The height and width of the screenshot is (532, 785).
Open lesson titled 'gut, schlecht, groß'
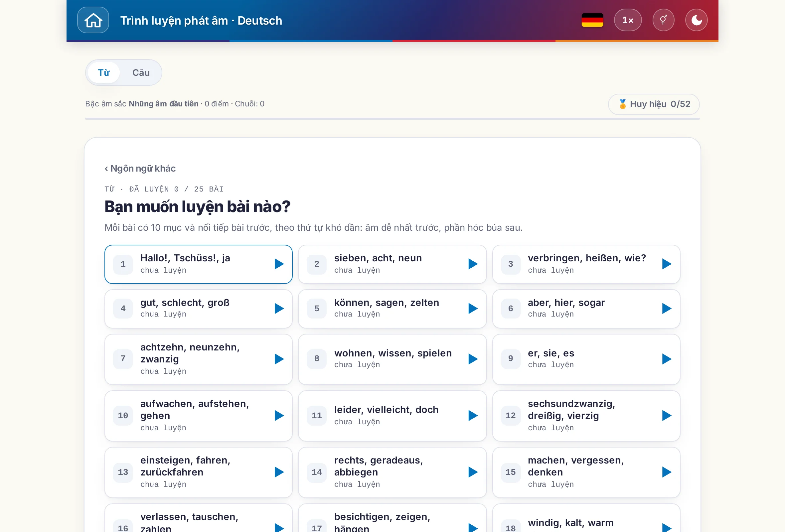point(185,303)
